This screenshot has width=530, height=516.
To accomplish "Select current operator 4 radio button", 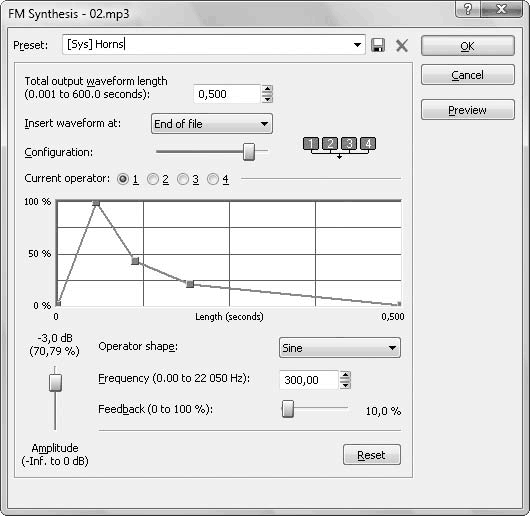I will (x=213, y=179).
